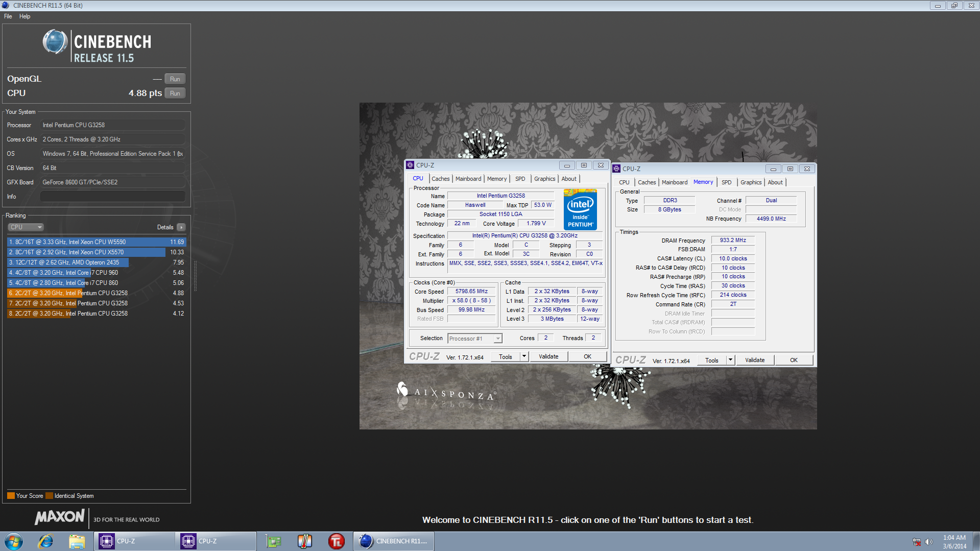Switch to Graphics tab in right CPU-Z window
This screenshot has width=980, height=551.
point(751,182)
